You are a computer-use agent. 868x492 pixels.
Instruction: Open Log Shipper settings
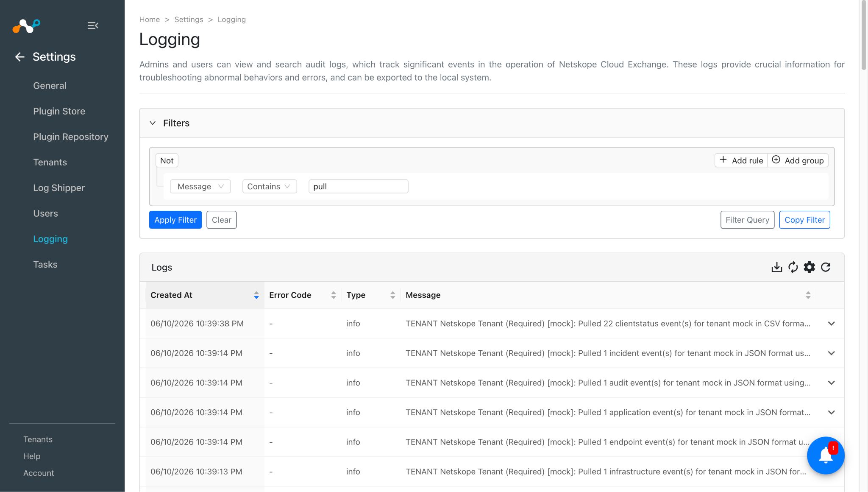coord(59,188)
